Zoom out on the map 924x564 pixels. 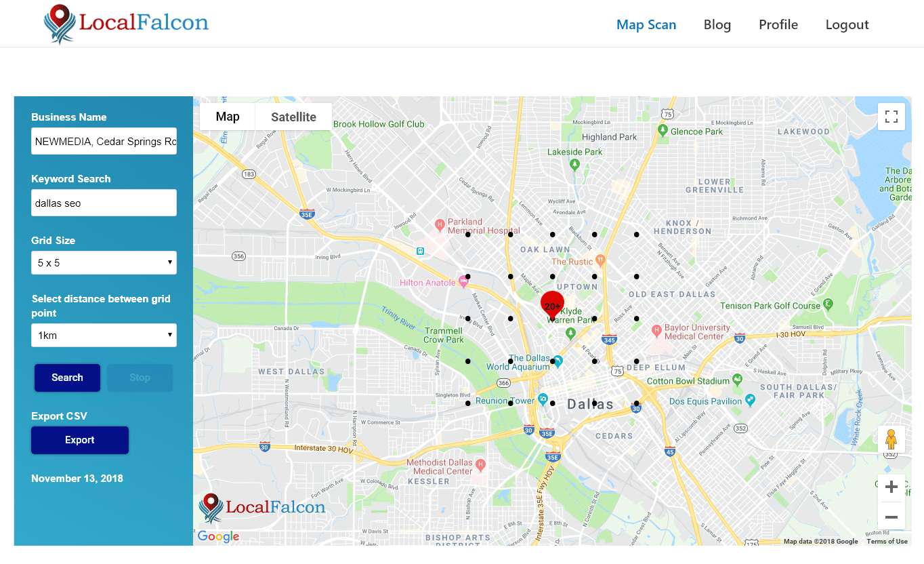pyautogui.click(x=891, y=517)
